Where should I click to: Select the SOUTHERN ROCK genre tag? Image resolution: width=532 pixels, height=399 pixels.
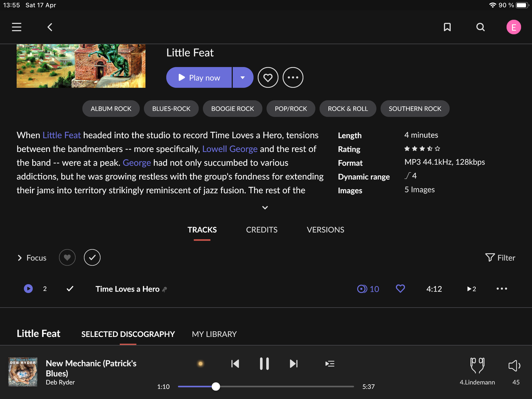(x=415, y=109)
